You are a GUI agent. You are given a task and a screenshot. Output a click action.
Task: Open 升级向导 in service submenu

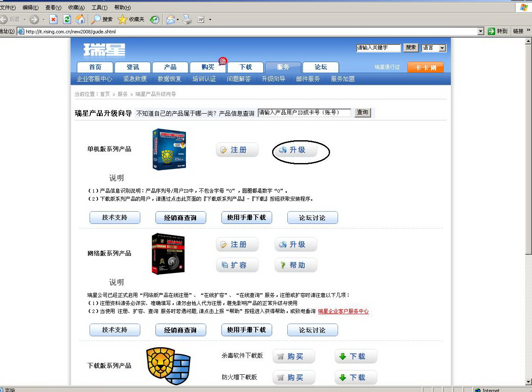click(x=273, y=79)
